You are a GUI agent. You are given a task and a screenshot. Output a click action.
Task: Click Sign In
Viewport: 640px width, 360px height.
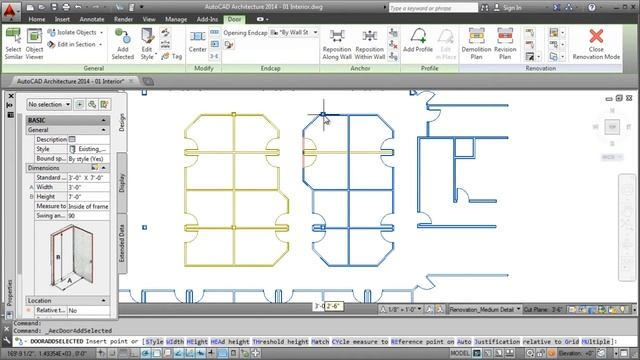tap(512, 7)
